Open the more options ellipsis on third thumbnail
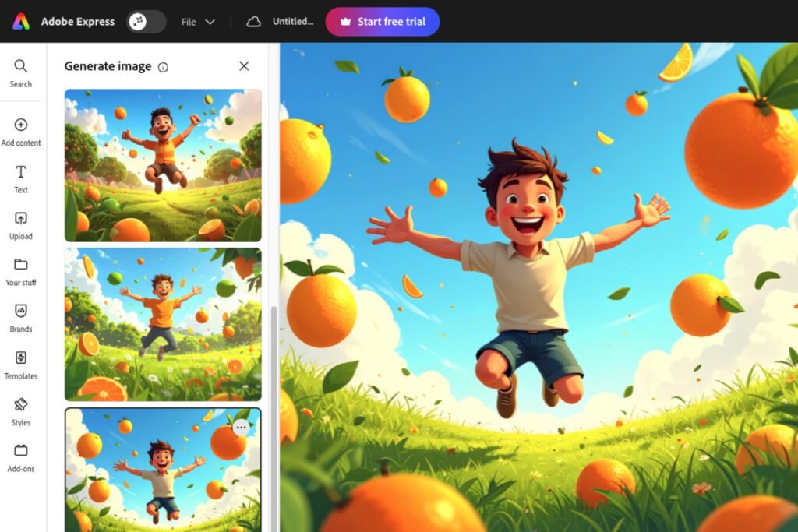798x532 pixels. [x=242, y=428]
